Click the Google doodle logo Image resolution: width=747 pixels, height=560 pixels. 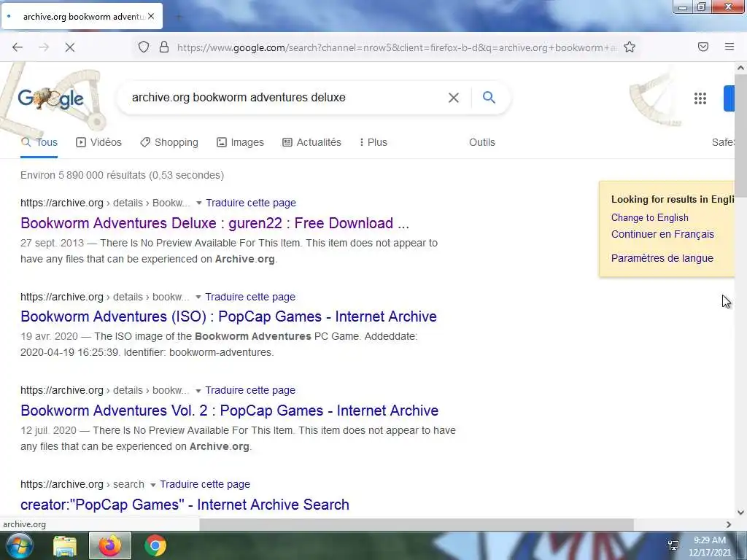pos(50,98)
